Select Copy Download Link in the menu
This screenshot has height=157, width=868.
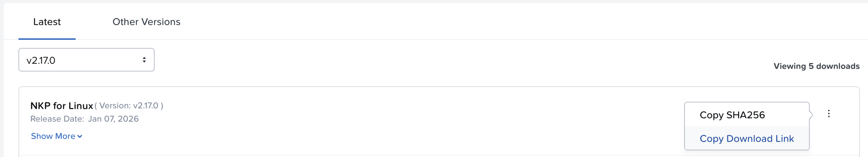pyautogui.click(x=747, y=139)
